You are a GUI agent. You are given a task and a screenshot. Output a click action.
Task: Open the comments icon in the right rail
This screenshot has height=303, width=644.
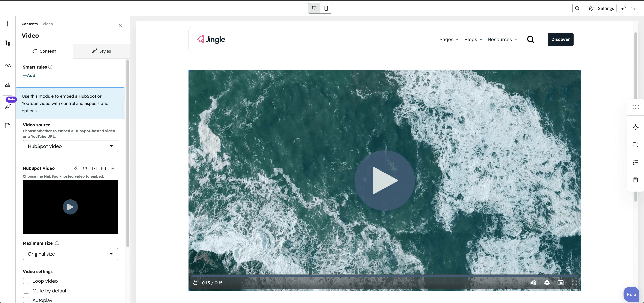(x=635, y=145)
